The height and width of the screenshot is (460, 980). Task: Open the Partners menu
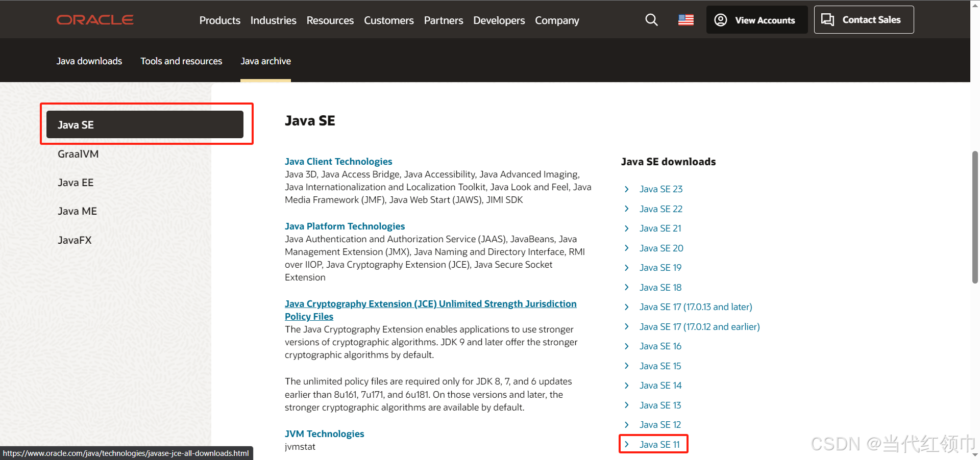coord(444,20)
